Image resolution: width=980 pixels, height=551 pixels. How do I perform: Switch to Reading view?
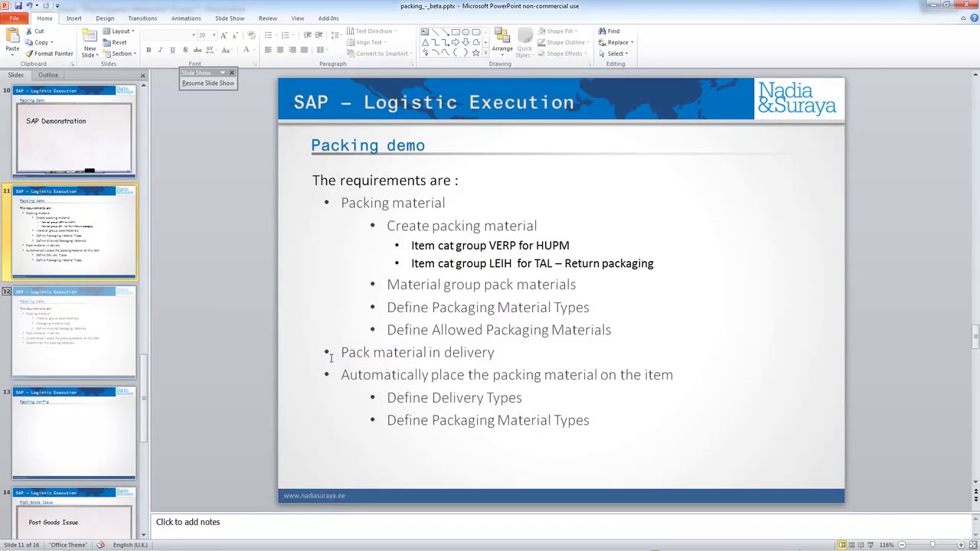(x=862, y=545)
